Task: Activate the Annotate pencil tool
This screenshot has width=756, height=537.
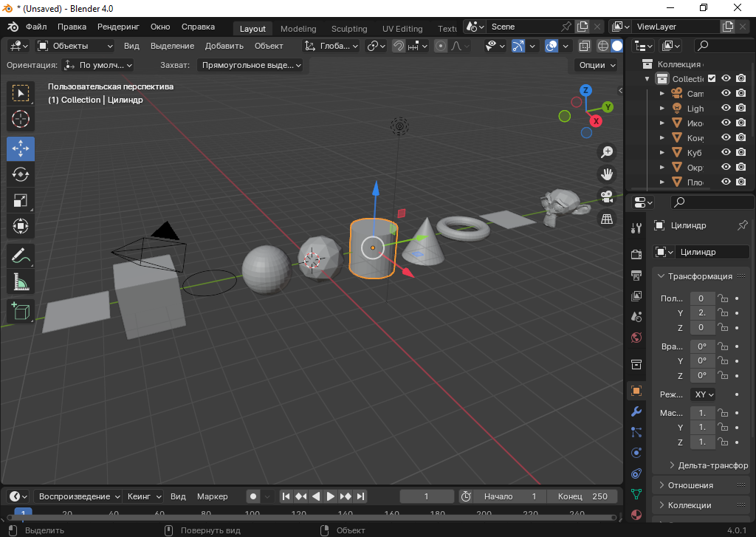Action: tap(21, 256)
